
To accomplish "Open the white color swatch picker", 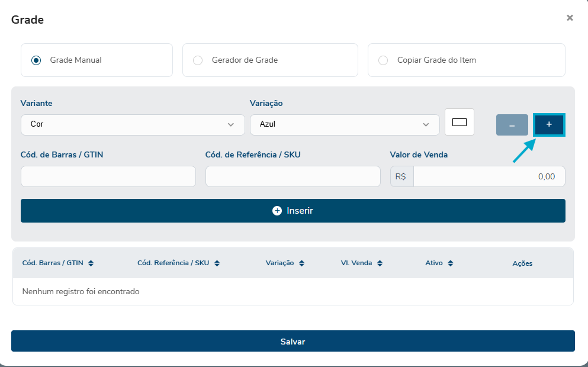I will (x=460, y=123).
